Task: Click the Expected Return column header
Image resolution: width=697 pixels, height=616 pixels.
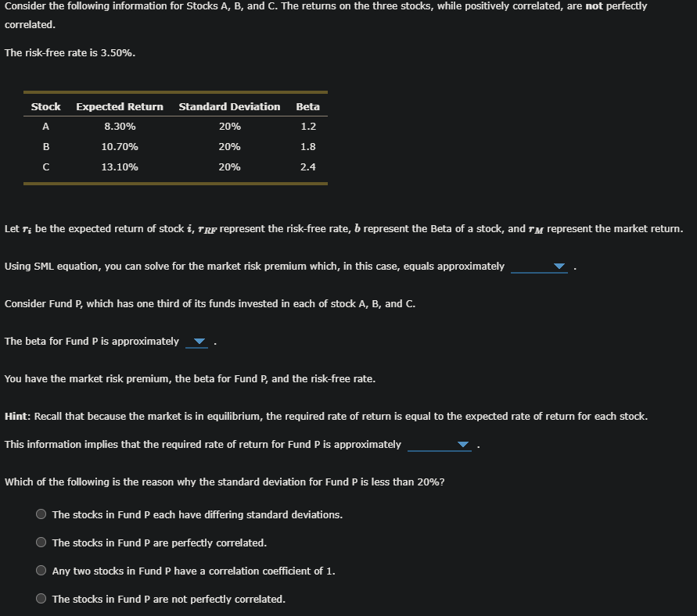Action: (x=119, y=106)
